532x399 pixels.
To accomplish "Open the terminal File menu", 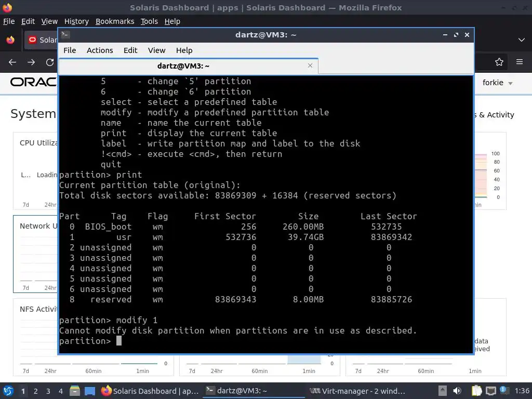I will pyautogui.click(x=70, y=50).
